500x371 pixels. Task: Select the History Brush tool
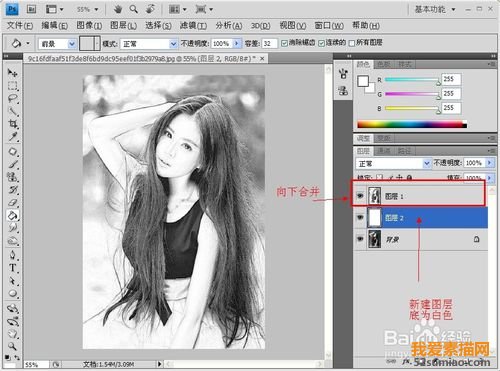pos(13,190)
